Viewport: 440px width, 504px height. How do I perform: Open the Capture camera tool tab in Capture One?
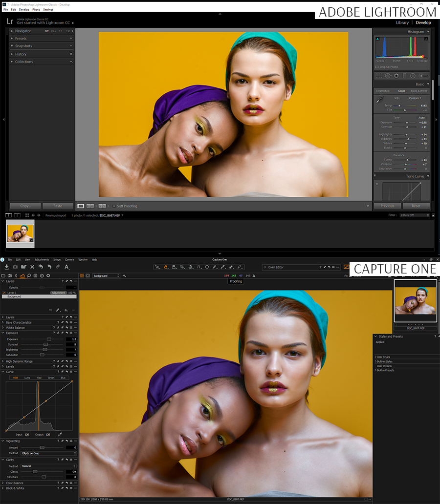pos(10,276)
